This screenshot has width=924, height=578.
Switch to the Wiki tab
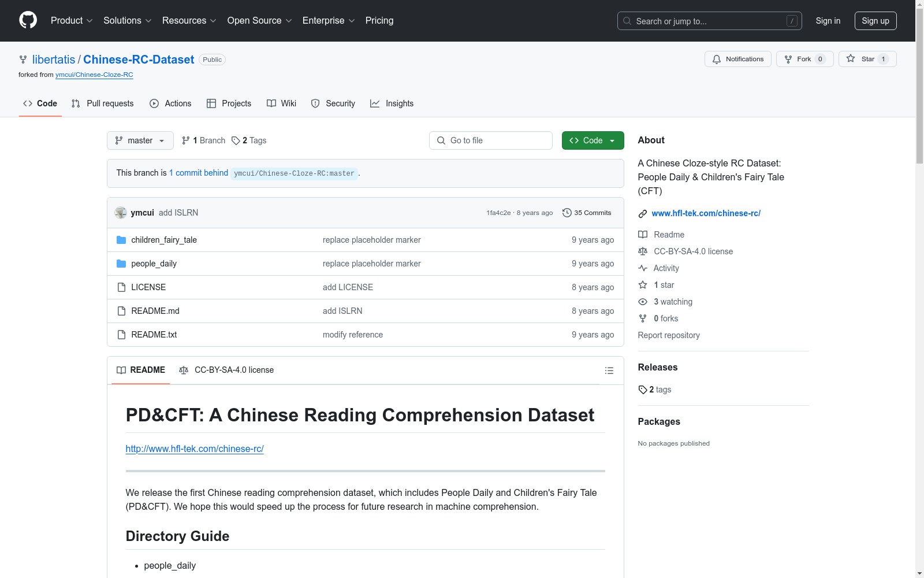click(282, 103)
